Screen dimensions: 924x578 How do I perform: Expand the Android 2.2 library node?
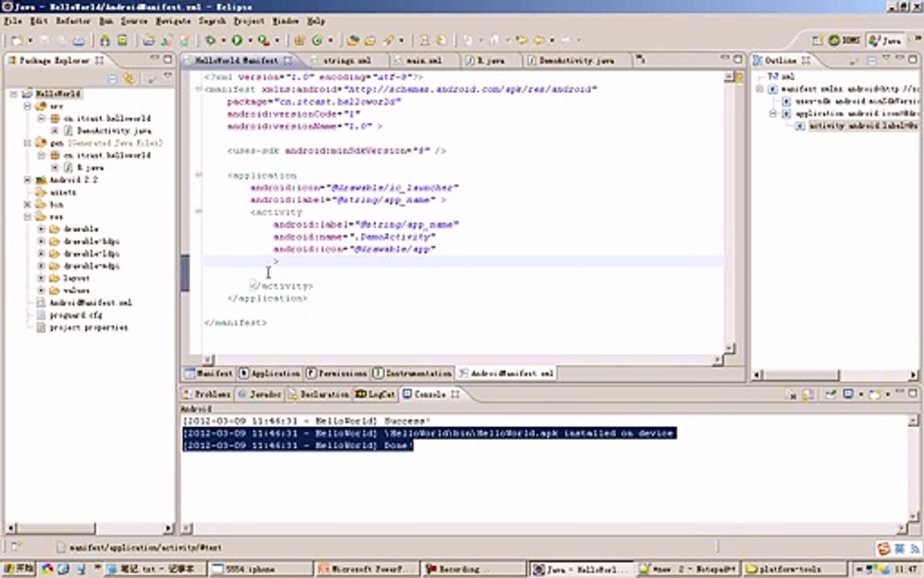point(27,180)
